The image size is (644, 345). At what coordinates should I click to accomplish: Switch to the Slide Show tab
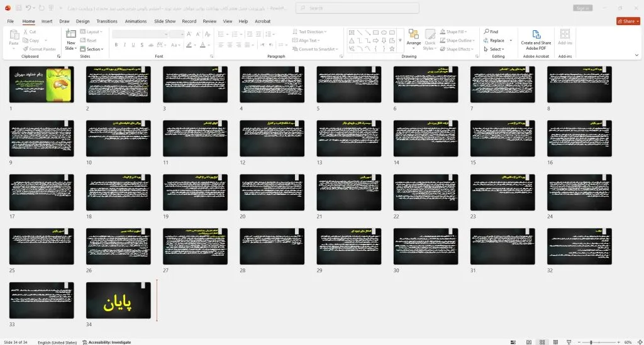pyautogui.click(x=165, y=21)
